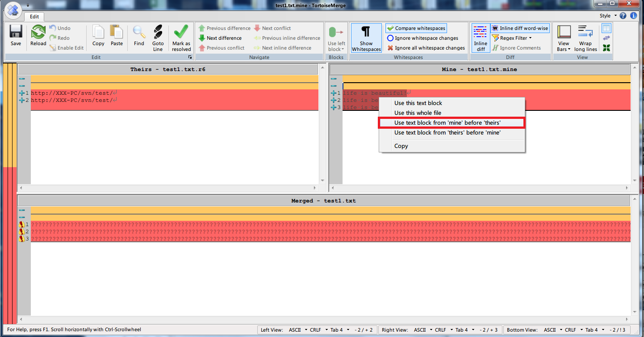Screen dimensions: 644x337
Task: Click the Edit group dialog launcher
Action: pyautogui.click(x=190, y=57)
